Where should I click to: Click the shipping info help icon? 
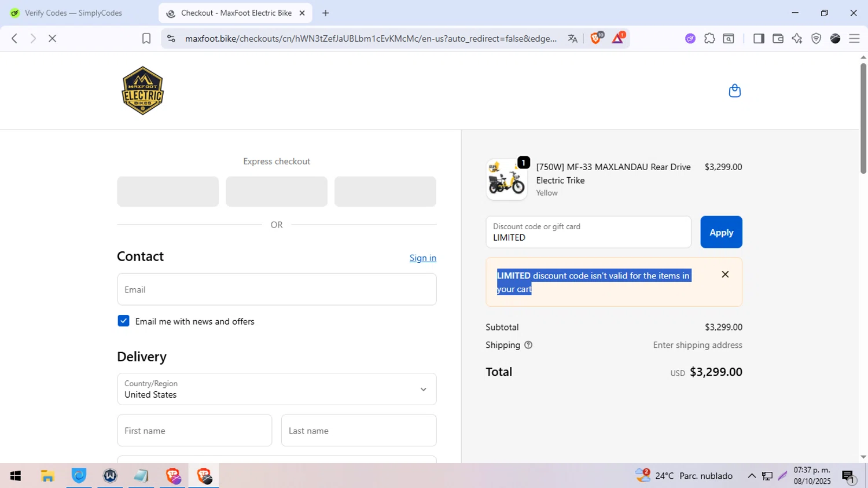click(x=528, y=345)
